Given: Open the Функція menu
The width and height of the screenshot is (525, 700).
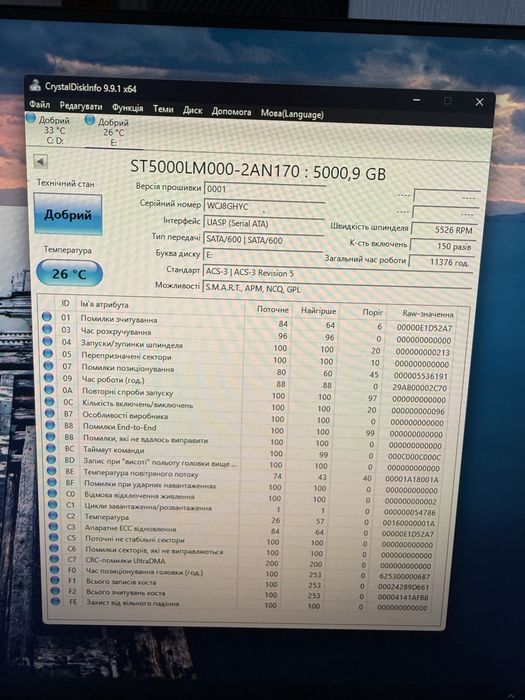Looking at the screenshot, I should [128, 108].
